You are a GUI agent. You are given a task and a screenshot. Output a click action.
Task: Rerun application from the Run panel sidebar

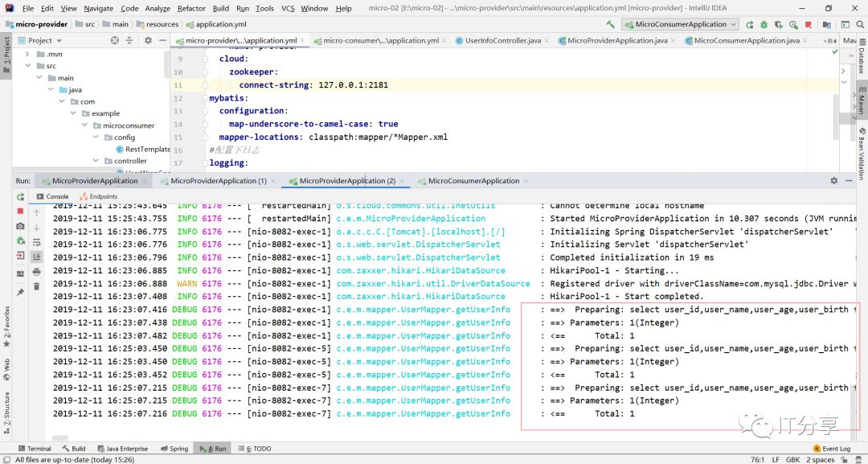(20, 196)
